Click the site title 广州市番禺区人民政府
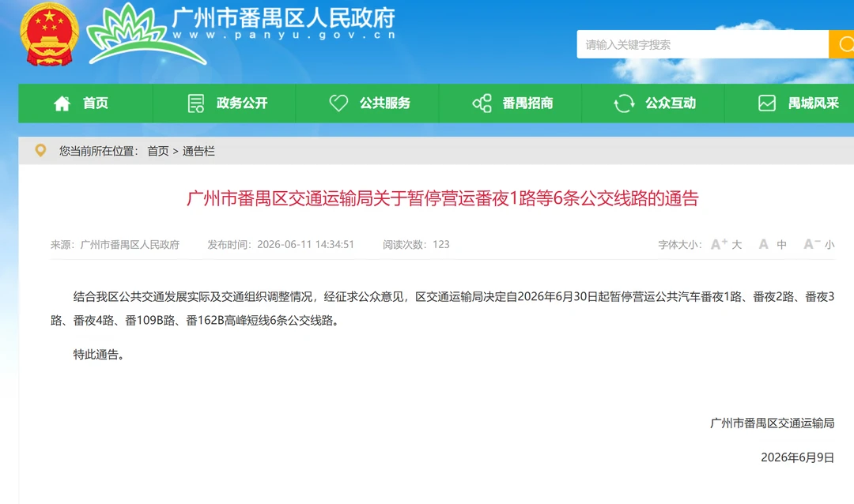The image size is (854, 504). tap(284, 17)
